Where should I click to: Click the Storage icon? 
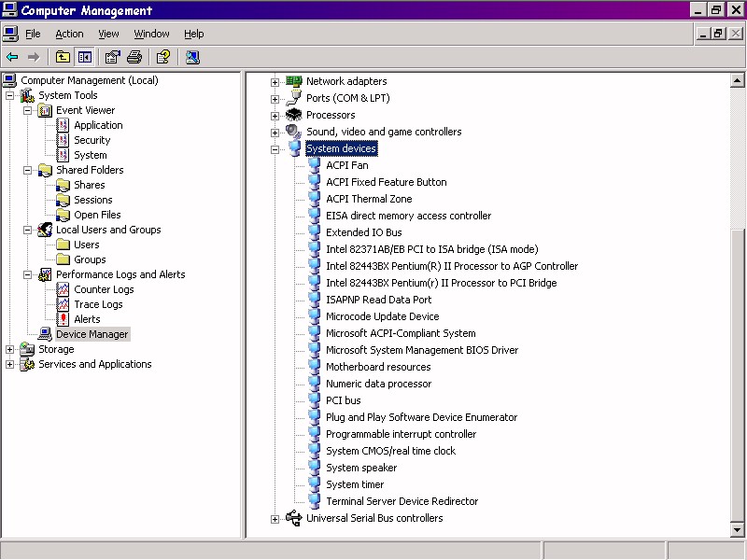coord(27,349)
